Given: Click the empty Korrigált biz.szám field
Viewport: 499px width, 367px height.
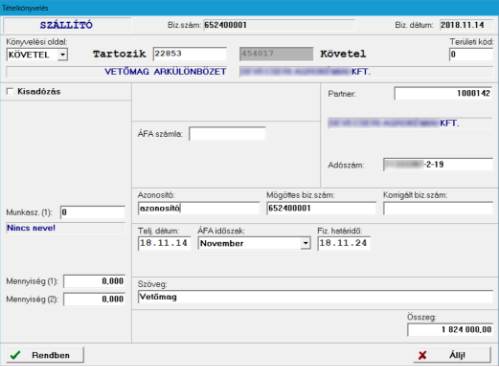Looking at the screenshot, I should [x=438, y=208].
